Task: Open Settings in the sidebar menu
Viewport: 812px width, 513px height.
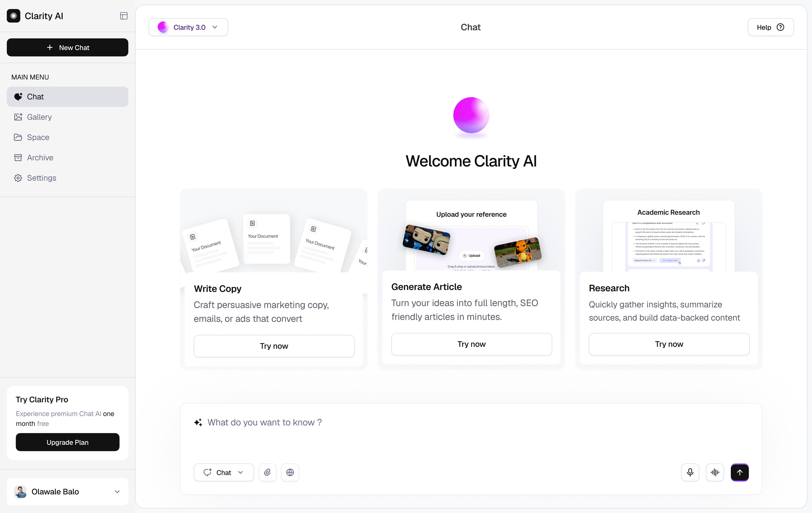Action: coord(42,178)
